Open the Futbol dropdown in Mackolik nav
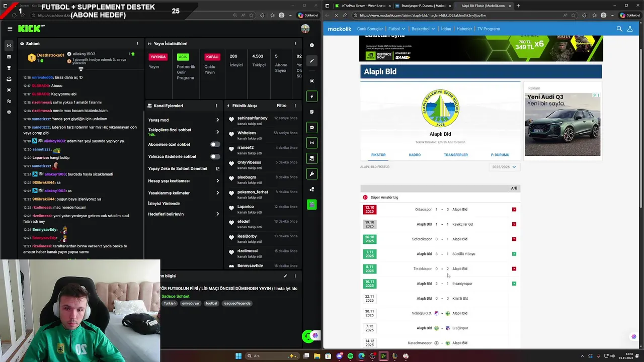 (396, 29)
